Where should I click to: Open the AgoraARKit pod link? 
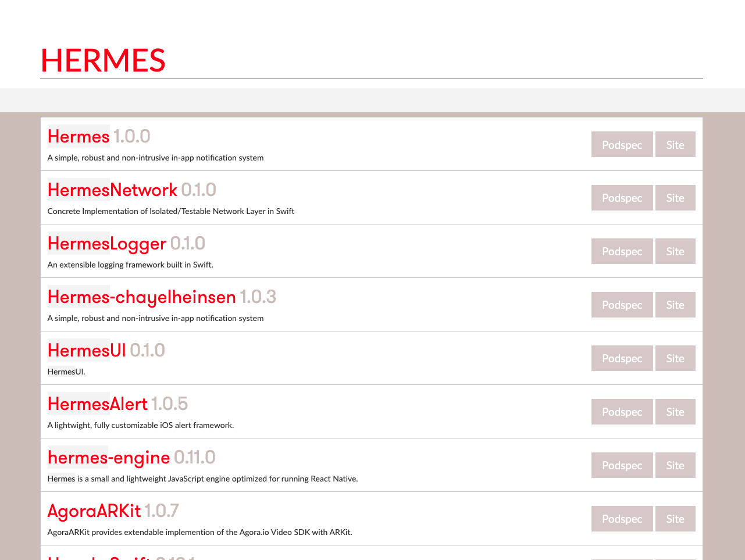94,511
